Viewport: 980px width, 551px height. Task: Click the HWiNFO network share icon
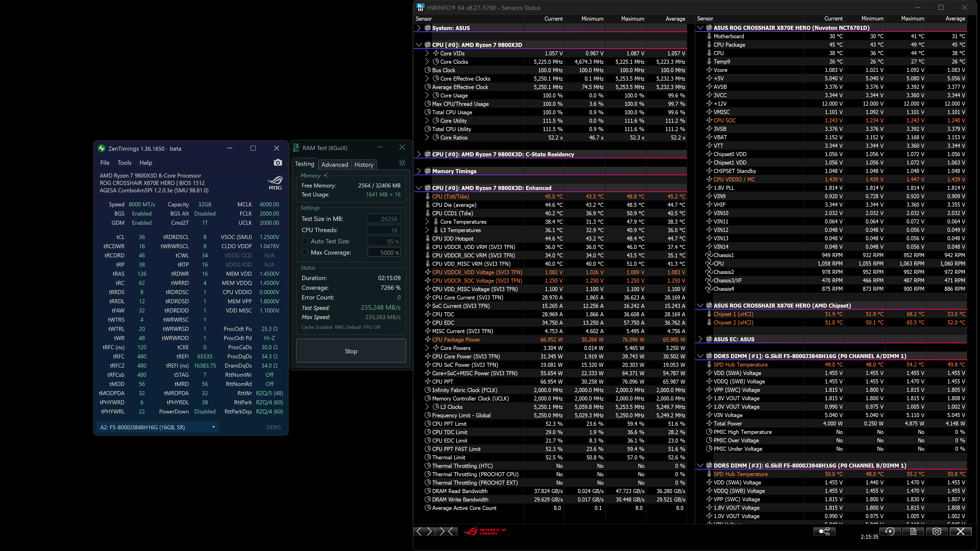(x=824, y=531)
